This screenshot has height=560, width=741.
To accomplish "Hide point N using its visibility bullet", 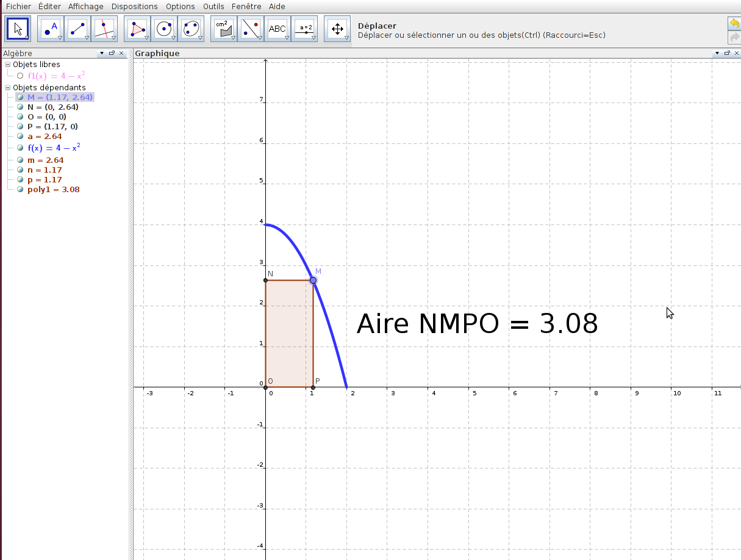I will click(x=20, y=107).
